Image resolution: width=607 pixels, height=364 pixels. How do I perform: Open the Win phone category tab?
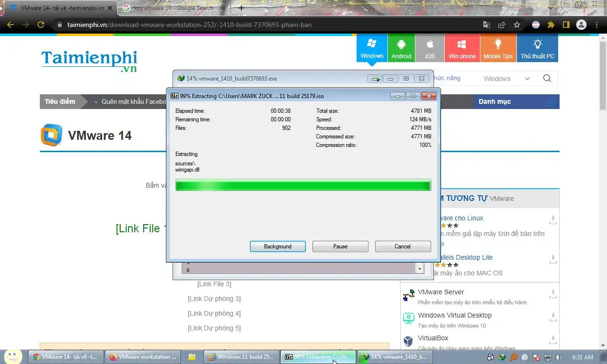[x=462, y=48]
